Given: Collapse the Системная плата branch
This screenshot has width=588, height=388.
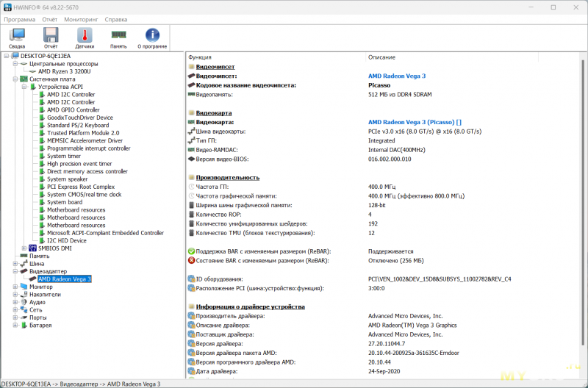Looking at the screenshot, I should coord(15,79).
